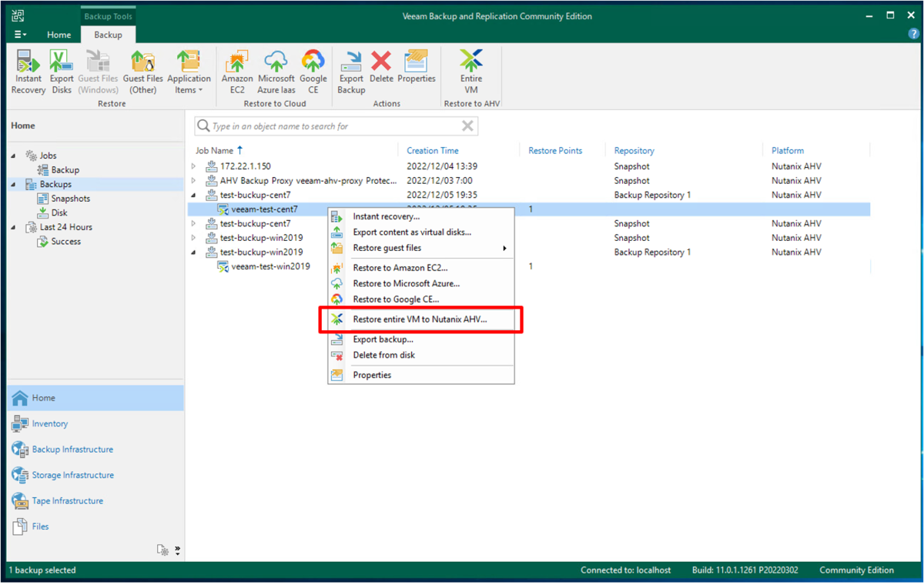Open the Files navigation pane
Viewport: 924px width, 585px height.
(x=95, y=526)
